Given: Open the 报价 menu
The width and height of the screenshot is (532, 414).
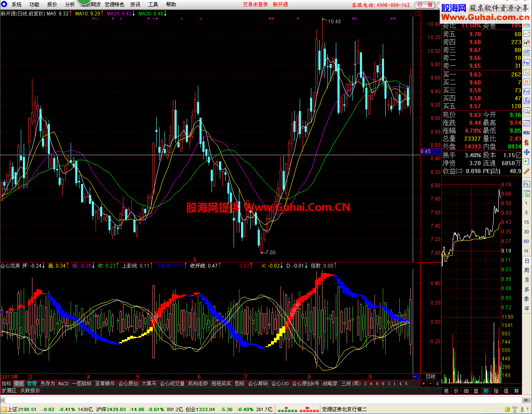Looking at the screenshot, I should tap(52, 5).
